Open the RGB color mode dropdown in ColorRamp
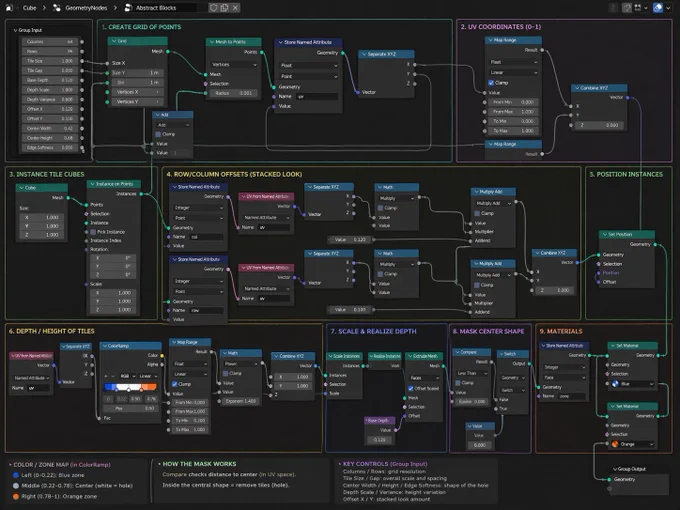This screenshot has height=510, width=680. [128, 376]
